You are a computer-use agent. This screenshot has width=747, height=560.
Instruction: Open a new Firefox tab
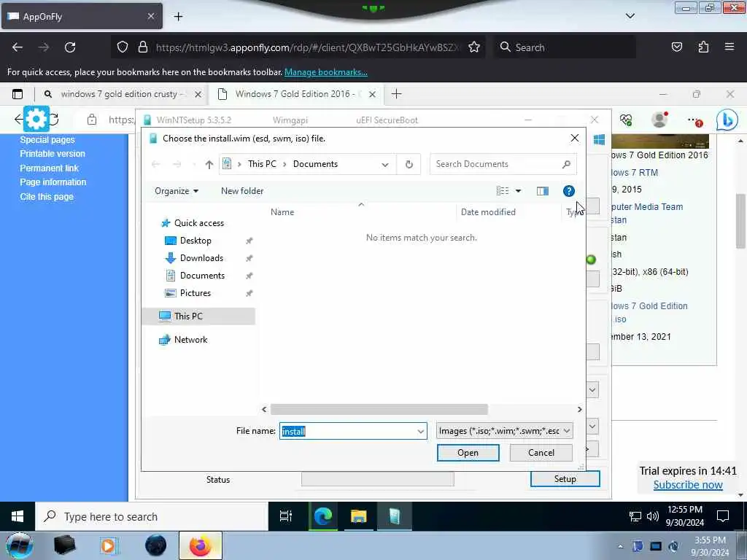click(x=178, y=17)
